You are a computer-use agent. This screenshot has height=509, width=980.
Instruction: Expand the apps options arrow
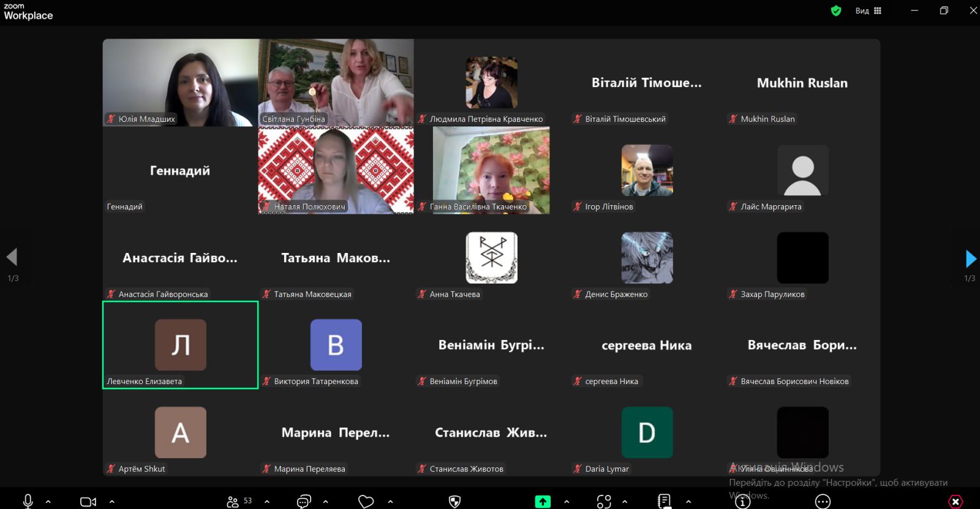click(x=625, y=502)
